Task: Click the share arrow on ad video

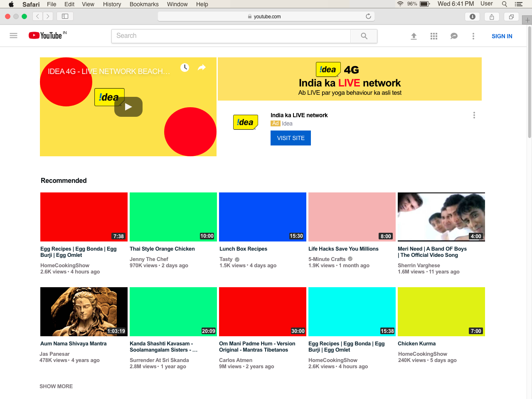Action: click(x=202, y=67)
